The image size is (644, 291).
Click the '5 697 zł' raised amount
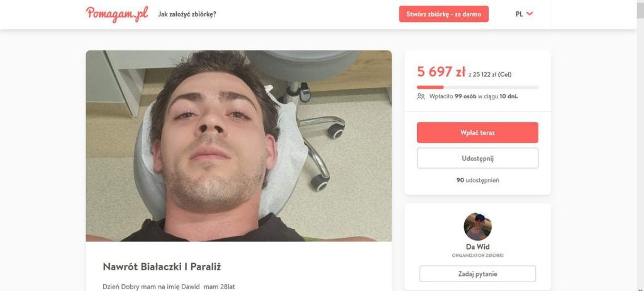pyautogui.click(x=441, y=72)
